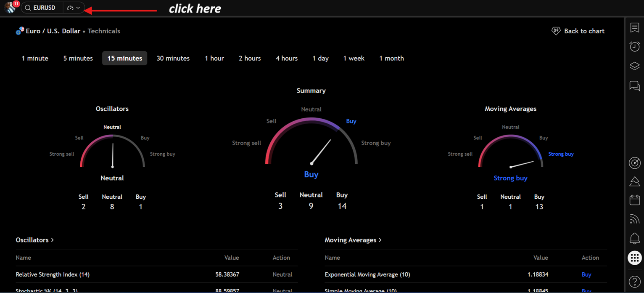The image size is (644, 293).
Task: Expand the Oscillators section heading
Action: point(35,240)
